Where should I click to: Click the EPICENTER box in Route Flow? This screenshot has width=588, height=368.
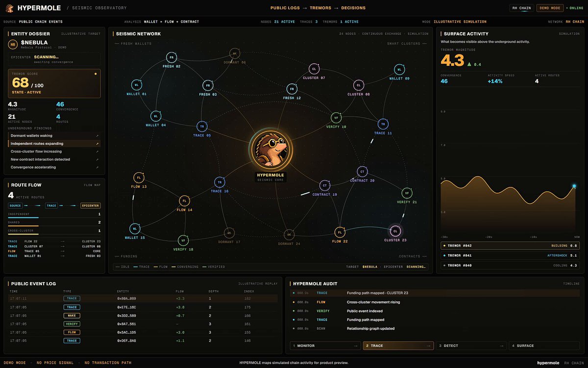tap(91, 206)
